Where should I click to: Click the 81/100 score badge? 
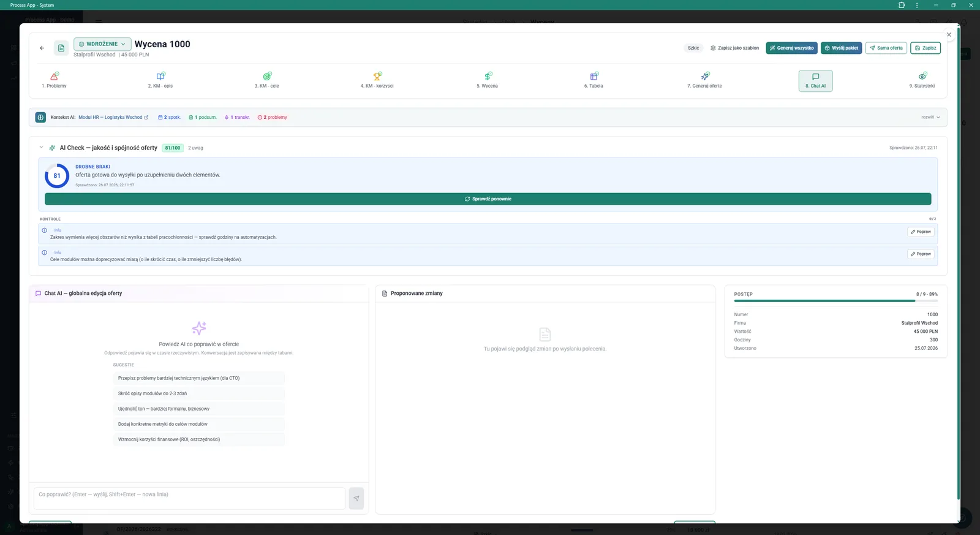click(x=173, y=148)
